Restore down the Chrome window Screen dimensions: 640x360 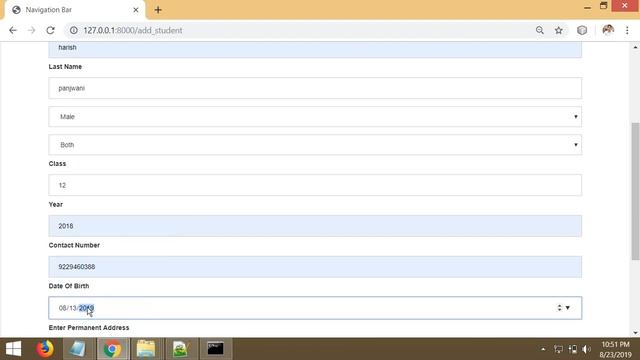tap(604, 6)
